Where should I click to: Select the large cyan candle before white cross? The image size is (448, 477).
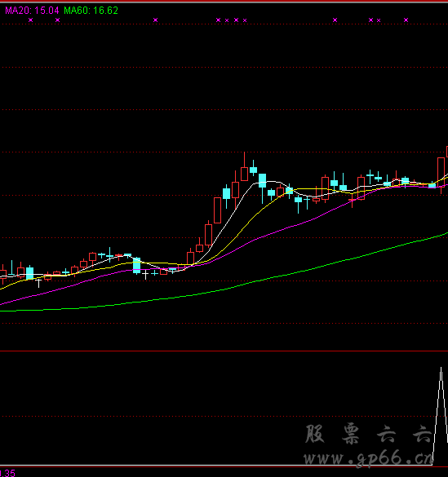point(136,266)
